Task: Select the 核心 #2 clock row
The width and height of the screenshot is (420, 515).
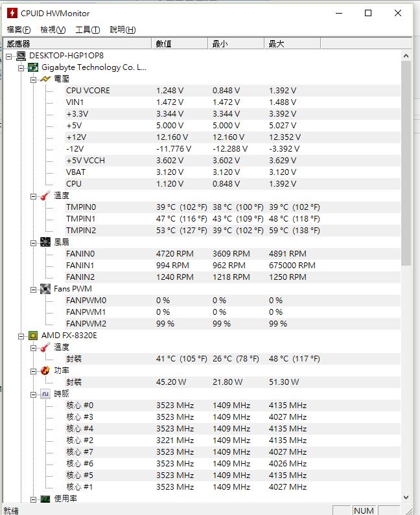Action: click(x=232, y=441)
